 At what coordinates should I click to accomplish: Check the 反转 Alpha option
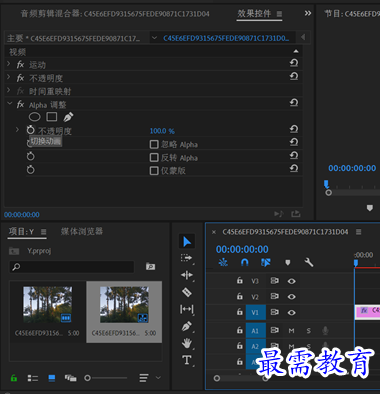pos(154,157)
